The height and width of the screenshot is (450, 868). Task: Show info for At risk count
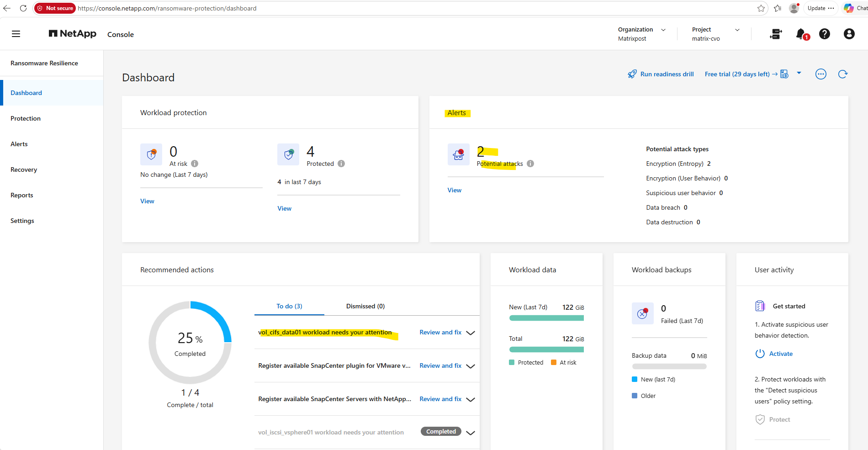tap(195, 164)
